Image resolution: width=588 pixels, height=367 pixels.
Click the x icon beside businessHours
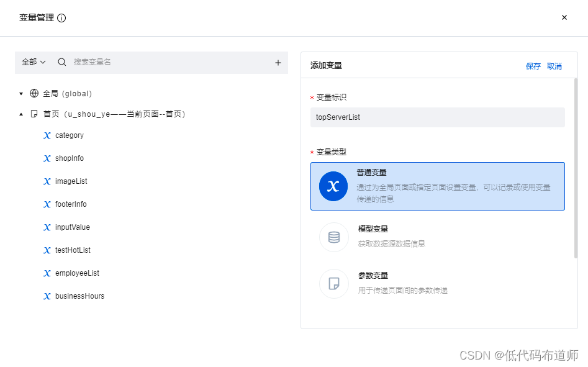click(47, 296)
